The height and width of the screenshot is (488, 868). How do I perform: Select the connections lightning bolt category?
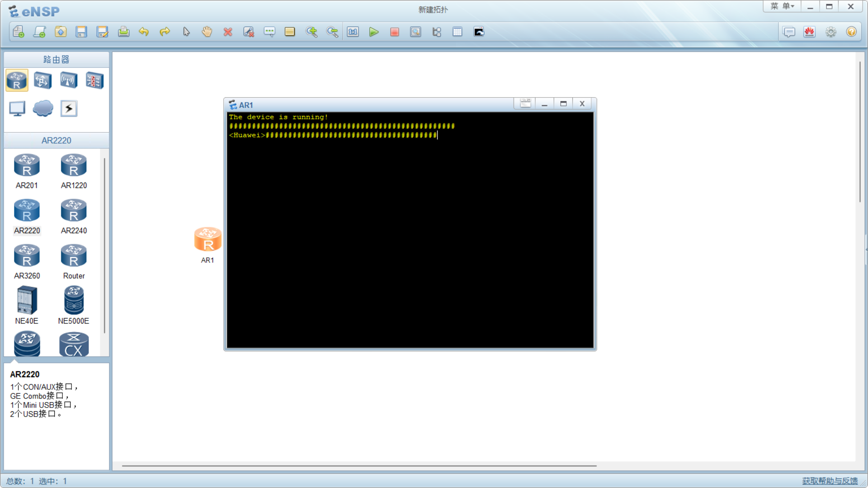(69, 108)
